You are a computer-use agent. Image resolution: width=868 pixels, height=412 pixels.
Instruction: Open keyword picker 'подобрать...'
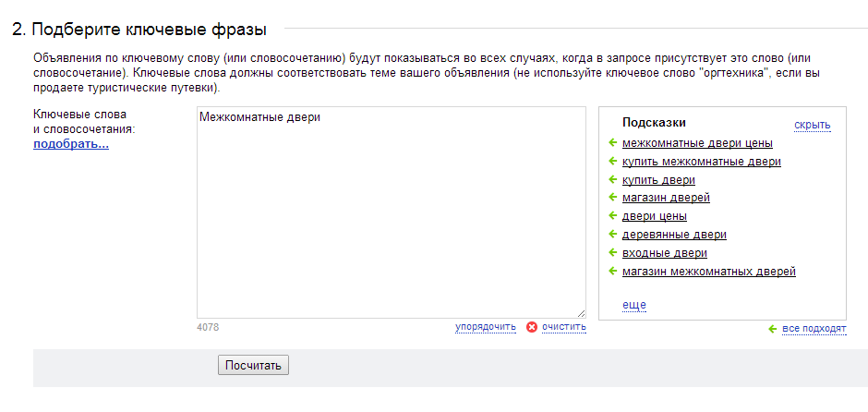(71, 144)
